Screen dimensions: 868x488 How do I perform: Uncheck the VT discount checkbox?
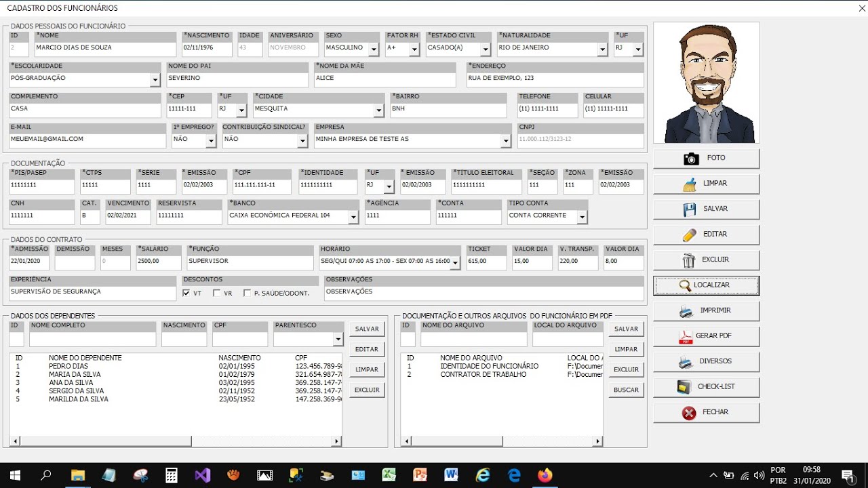pos(186,293)
